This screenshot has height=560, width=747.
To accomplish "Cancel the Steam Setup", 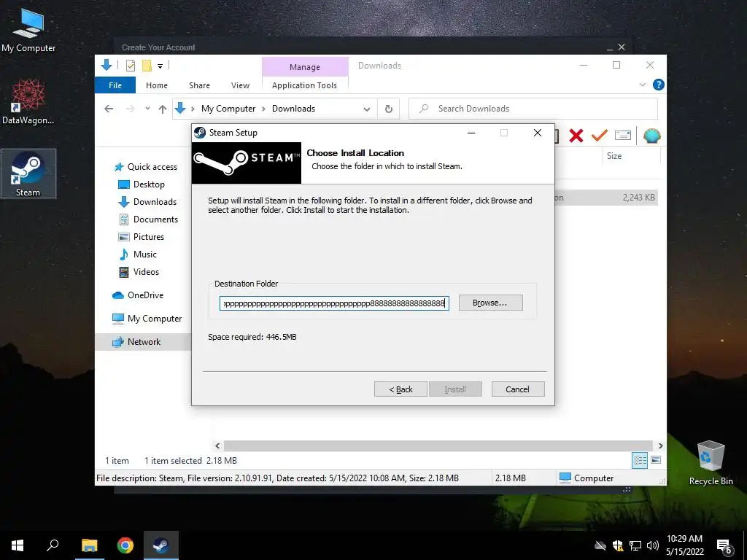I will pos(517,389).
